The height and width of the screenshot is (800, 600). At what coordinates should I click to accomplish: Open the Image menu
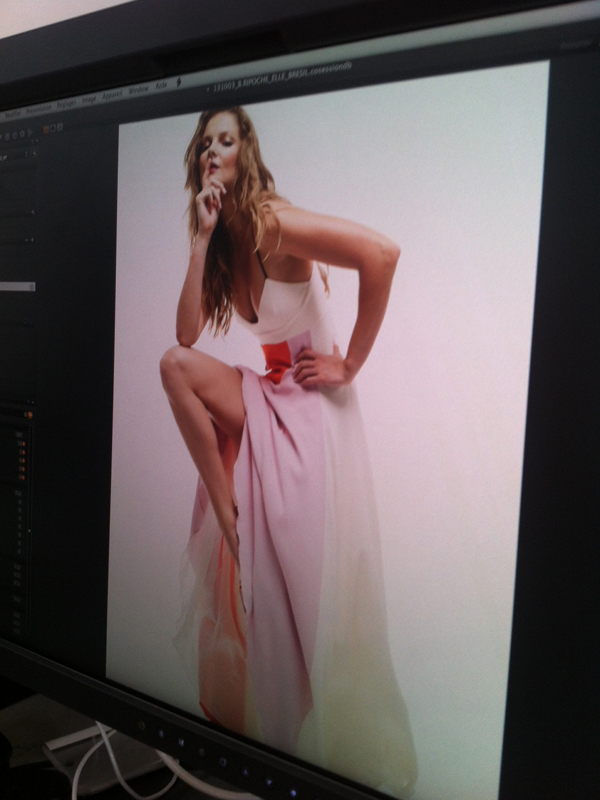(89, 99)
